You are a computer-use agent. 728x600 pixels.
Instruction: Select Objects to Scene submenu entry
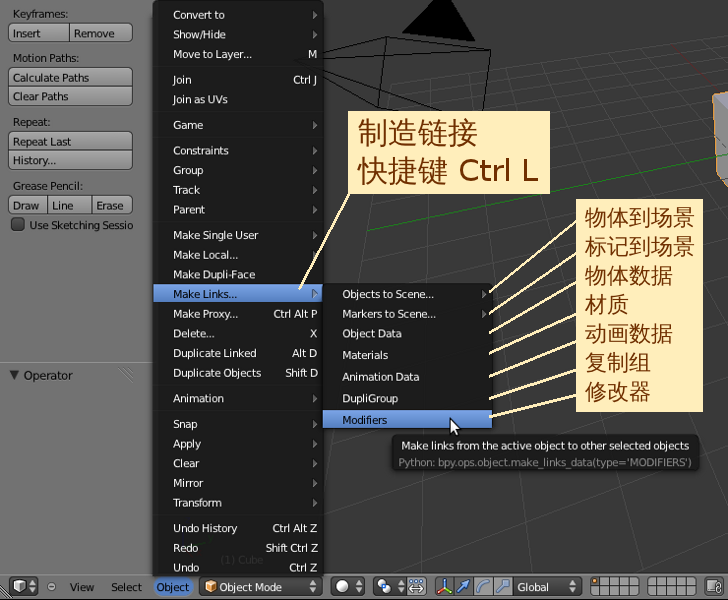407,294
